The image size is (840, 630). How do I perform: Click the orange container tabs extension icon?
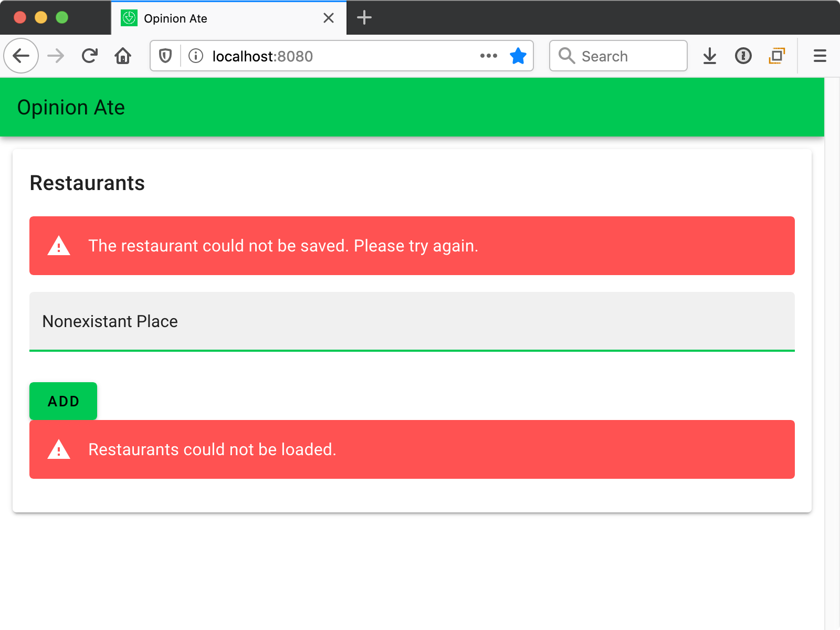[x=777, y=56]
